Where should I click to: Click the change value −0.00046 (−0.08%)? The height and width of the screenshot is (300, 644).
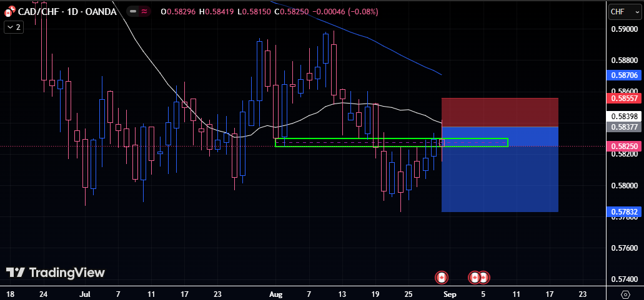pyautogui.click(x=345, y=12)
